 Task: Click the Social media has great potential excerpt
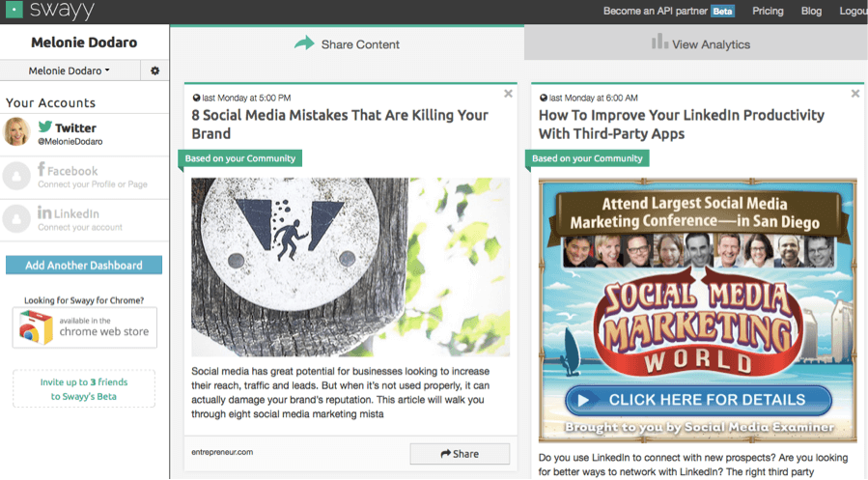(341, 392)
